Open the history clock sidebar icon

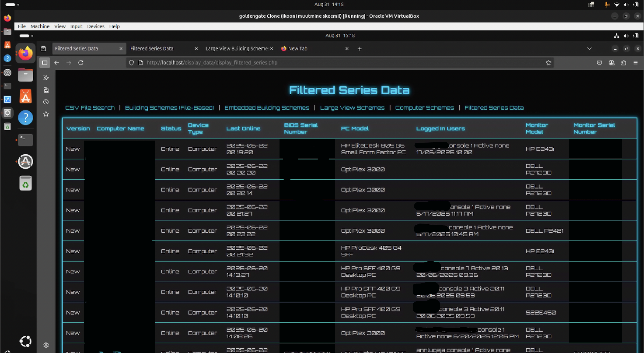pyautogui.click(x=46, y=102)
